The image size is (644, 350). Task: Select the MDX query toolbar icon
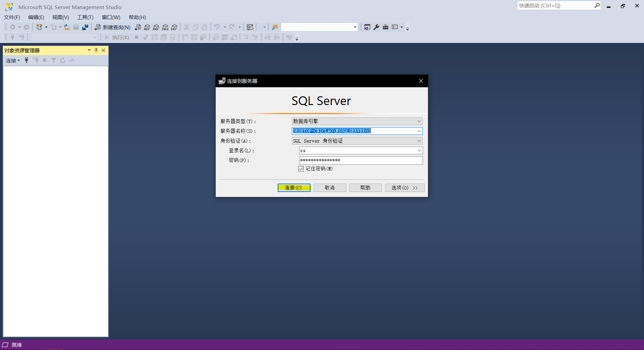click(x=147, y=27)
